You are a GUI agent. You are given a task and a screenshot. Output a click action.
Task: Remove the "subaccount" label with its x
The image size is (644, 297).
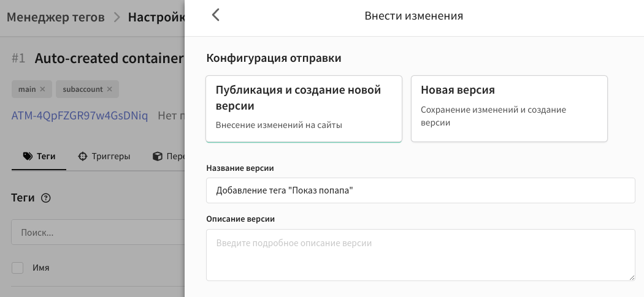(x=109, y=89)
